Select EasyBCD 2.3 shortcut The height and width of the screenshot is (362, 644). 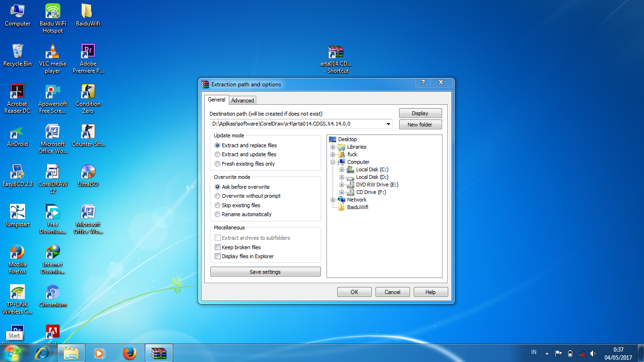tap(17, 176)
